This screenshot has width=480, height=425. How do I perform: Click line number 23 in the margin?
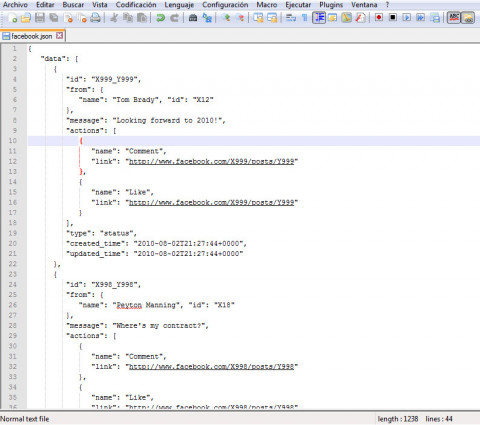coord(12,274)
